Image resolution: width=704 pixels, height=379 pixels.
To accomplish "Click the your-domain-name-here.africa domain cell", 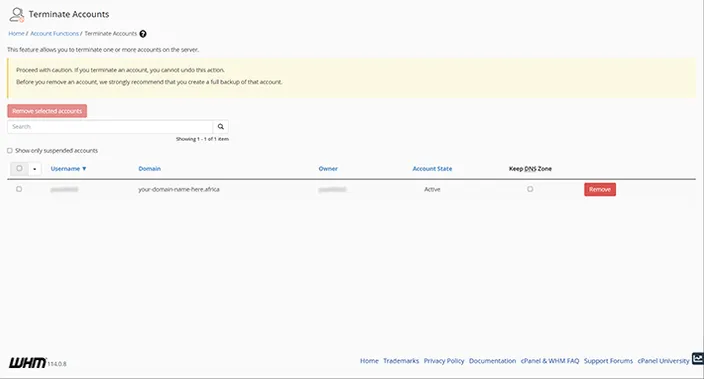I will pos(179,190).
